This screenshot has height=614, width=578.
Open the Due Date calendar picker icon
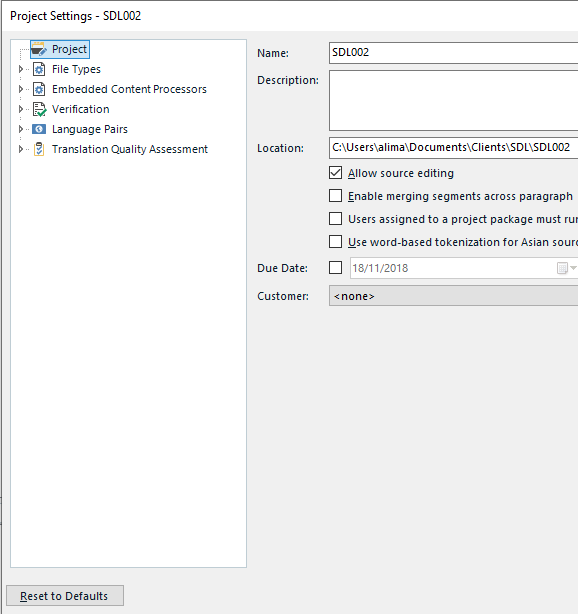coord(562,268)
